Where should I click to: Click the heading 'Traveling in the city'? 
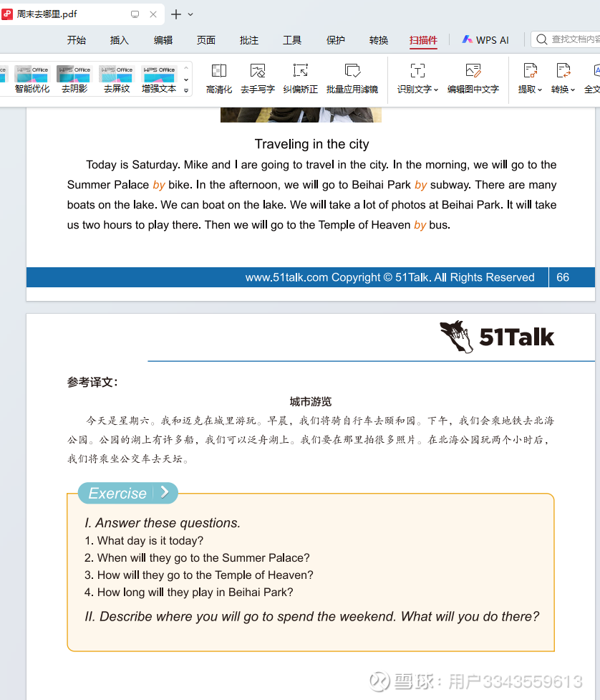click(x=312, y=144)
